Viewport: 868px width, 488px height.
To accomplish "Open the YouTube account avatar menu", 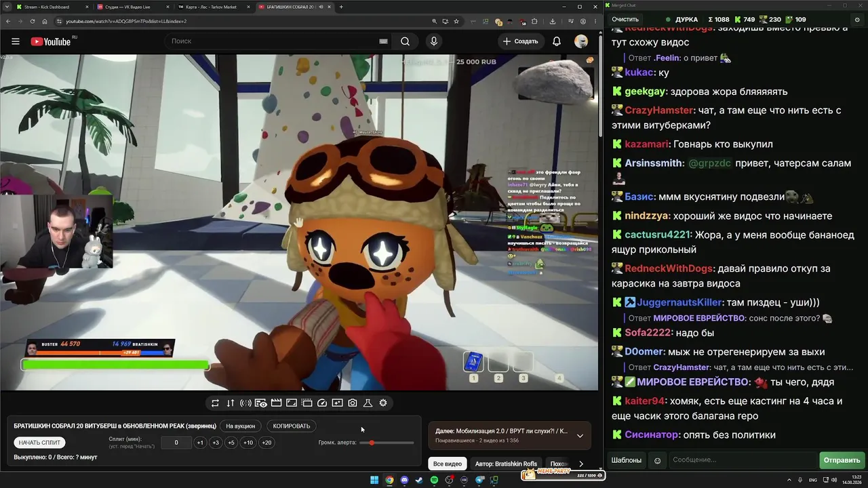I will coord(581,41).
